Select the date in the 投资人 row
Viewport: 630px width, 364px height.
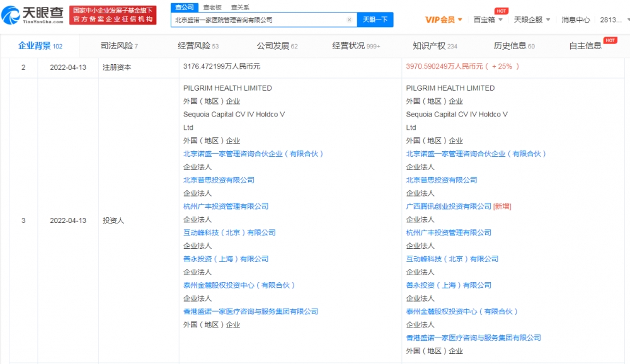(68, 220)
